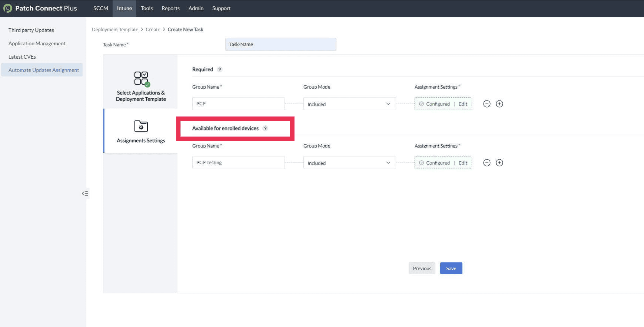Open the Reports menu
This screenshot has width=644, height=327.
(x=170, y=8)
